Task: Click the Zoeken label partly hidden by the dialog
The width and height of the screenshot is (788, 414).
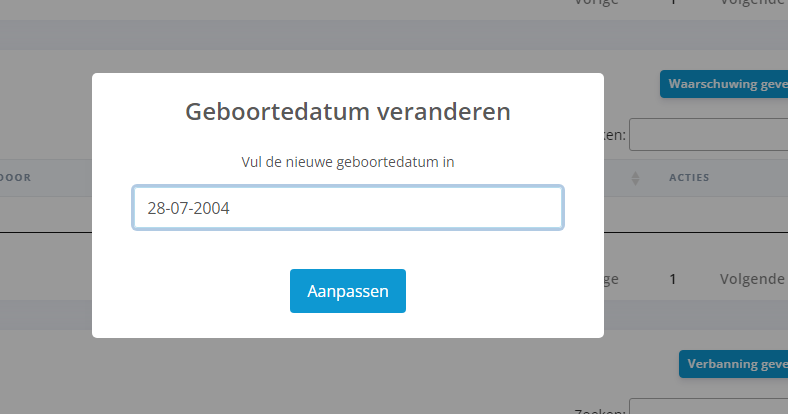Action: 615,134
